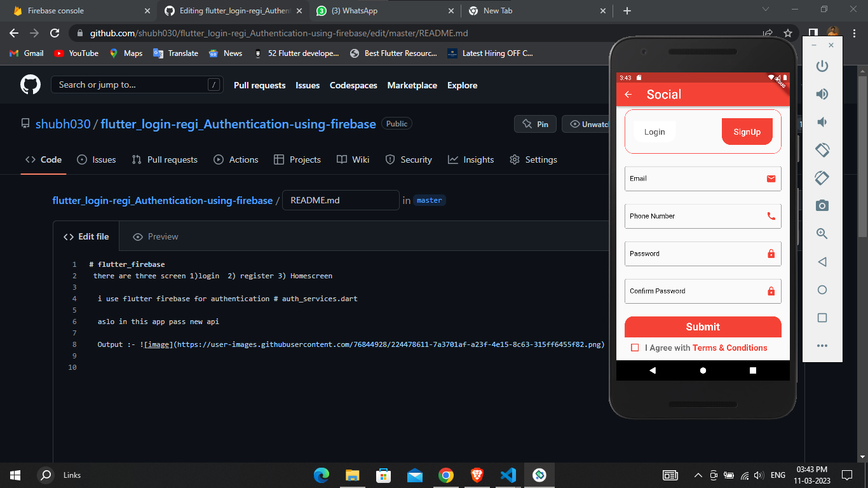Tap the SignUp button in the app

[747, 132]
